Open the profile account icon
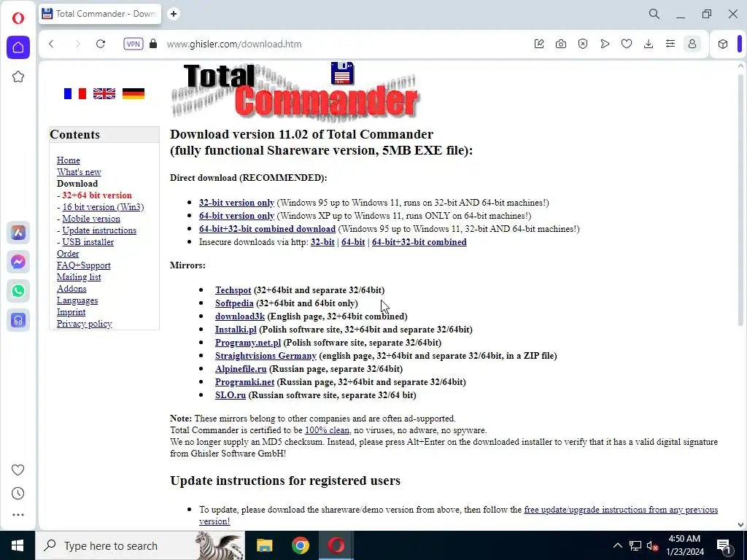The height and width of the screenshot is (560, 747). [692, 44]
